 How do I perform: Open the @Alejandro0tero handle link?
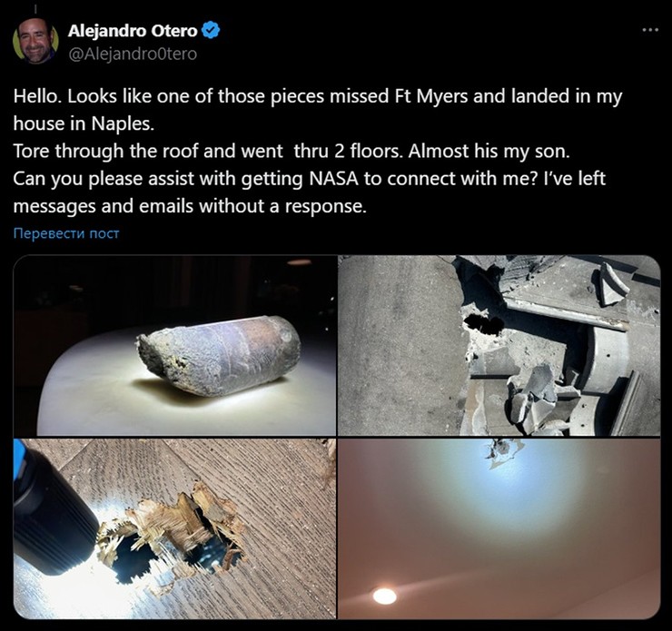point(133,54)
